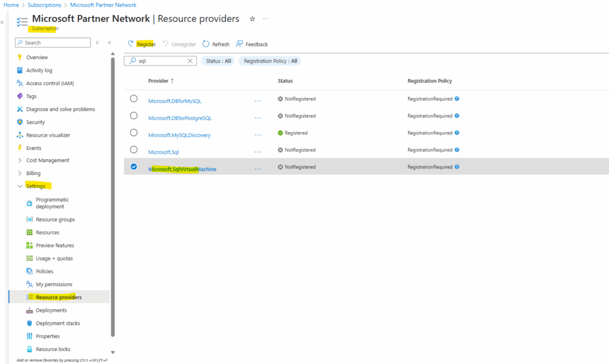609x364 pixels.
Task: Collapse the sidebar with the double chevron
Action: tap(109, 43)
